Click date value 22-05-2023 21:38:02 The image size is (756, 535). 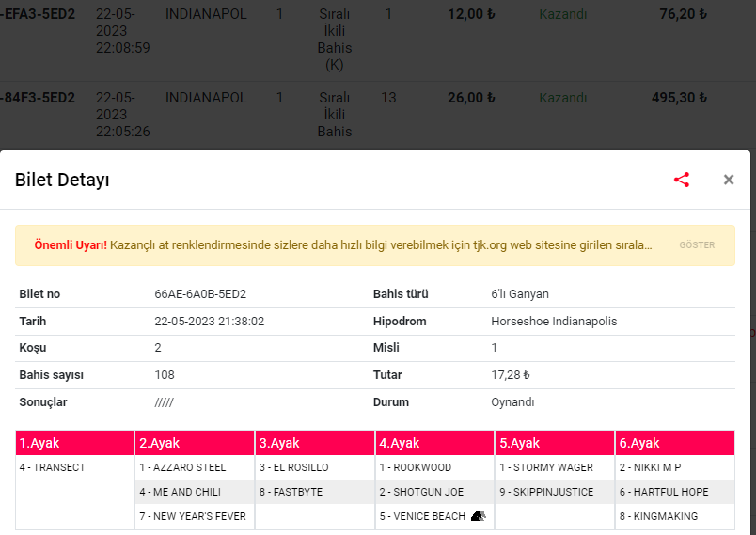[x=210, y=322]
